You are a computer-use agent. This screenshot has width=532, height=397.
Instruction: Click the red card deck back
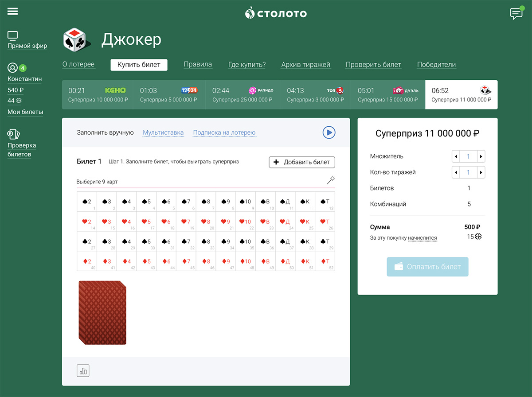pos(102,312)
